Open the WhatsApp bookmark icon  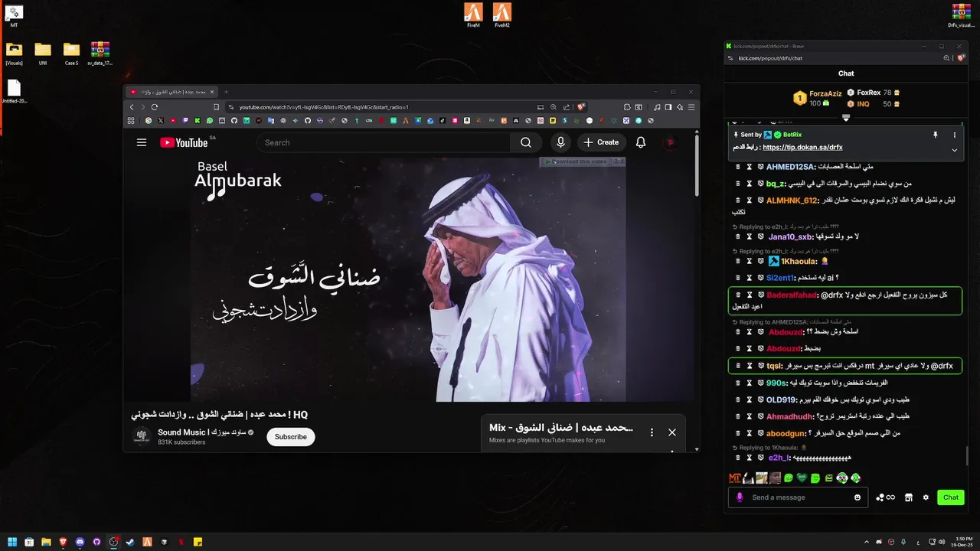pos(210,120)
